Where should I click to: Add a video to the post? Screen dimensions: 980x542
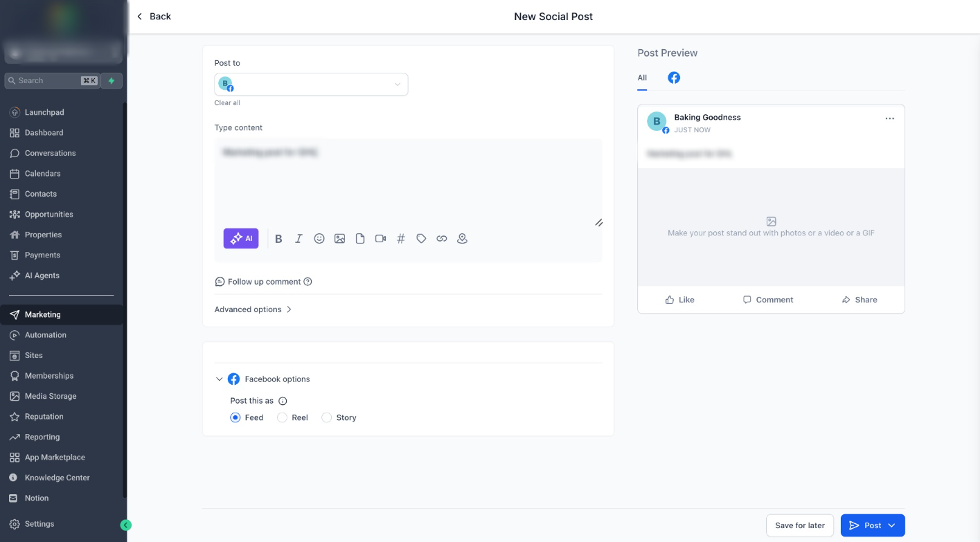380,238
